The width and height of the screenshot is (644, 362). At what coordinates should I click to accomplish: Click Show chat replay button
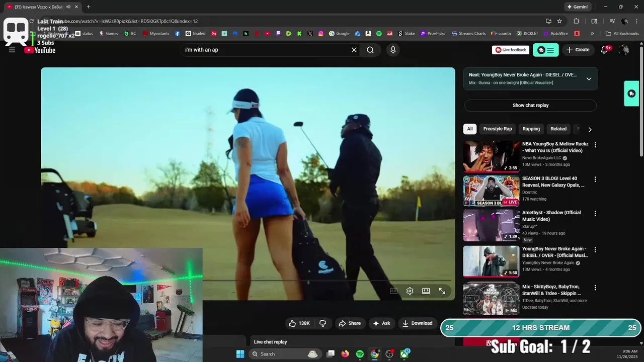point(530,106)
